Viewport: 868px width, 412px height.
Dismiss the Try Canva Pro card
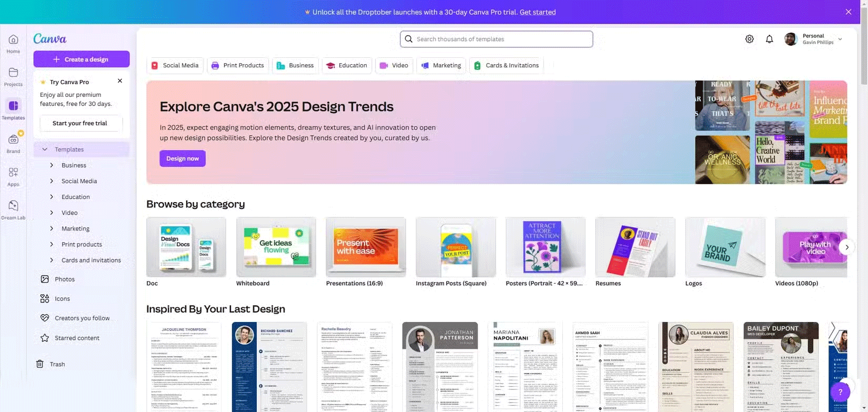pos(120,81)
